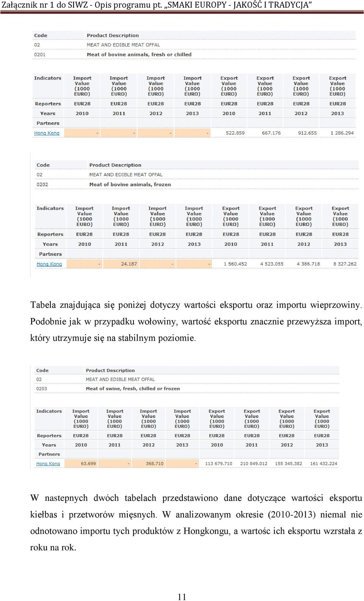Click the page number 11
364x601 pixels.
182,597
